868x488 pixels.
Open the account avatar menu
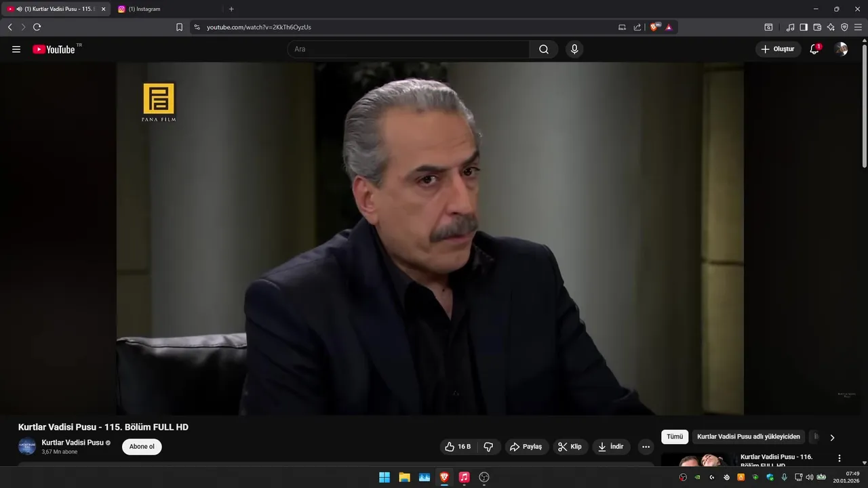pos(841,49)
